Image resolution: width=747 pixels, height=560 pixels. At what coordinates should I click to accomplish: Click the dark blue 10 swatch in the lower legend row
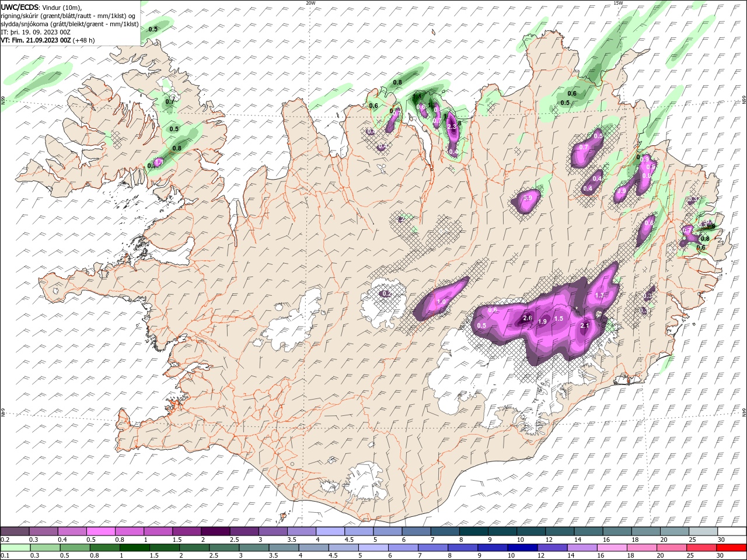522,548
